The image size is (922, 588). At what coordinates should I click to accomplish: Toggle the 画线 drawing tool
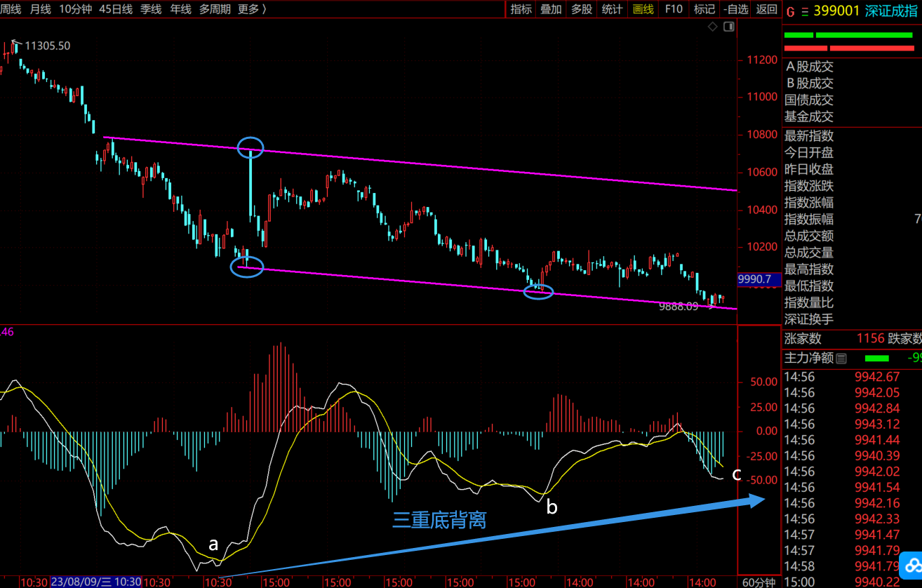point(643,9)
